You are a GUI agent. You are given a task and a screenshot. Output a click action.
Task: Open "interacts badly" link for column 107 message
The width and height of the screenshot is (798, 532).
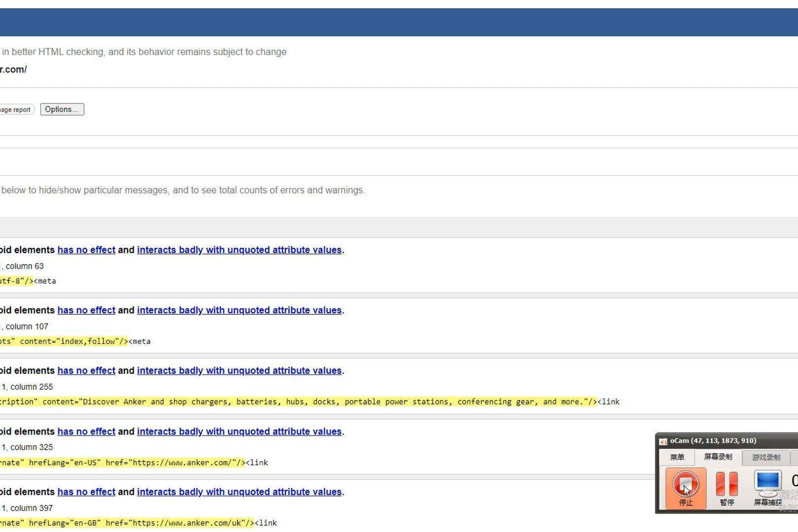point(239,310)
